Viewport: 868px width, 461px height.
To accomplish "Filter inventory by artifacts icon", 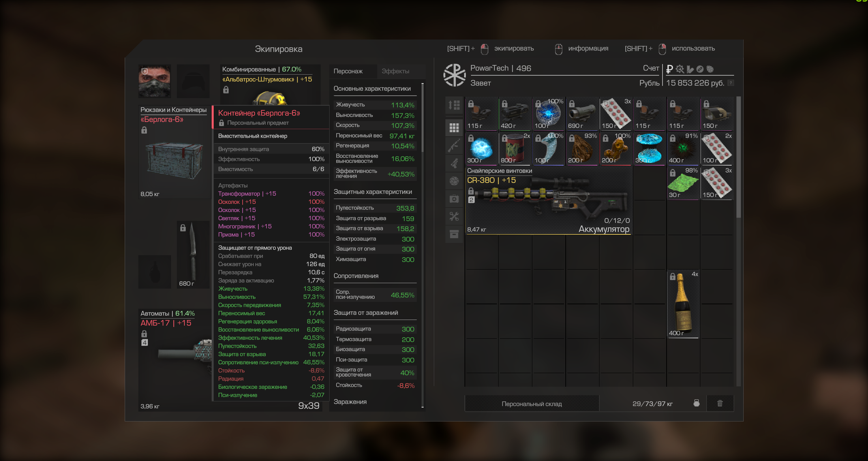I will click(x=454, y=181).
